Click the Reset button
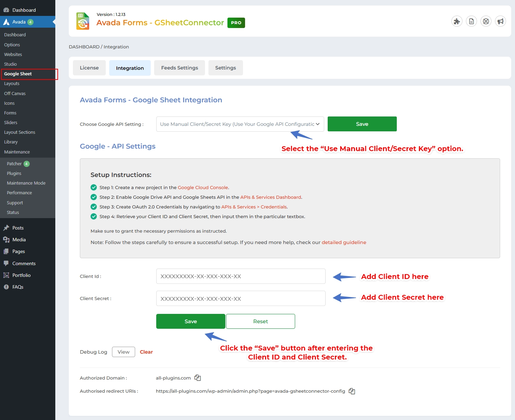This screenshot has height=420, width=515. pos(260,321)
